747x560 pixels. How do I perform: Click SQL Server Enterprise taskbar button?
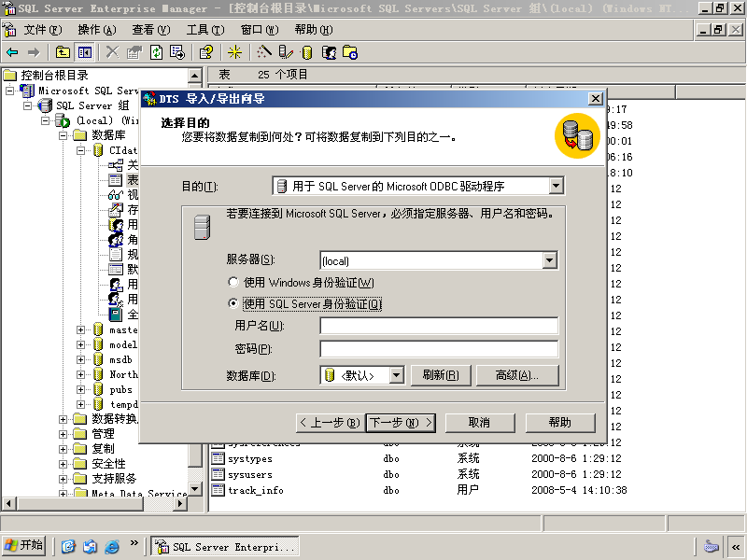click(225, 547)
